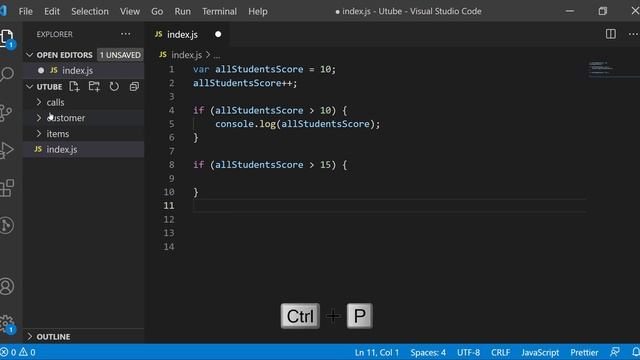Screen dimensions: 640x360
Task: Click index.js in the breadcrumb
Action: (x=187, y=55)
